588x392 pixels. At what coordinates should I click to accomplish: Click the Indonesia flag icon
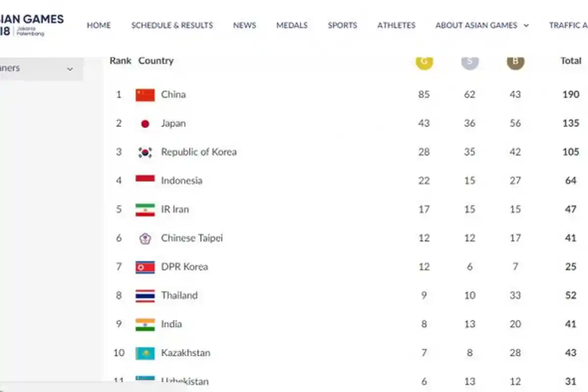click(145, 180)
